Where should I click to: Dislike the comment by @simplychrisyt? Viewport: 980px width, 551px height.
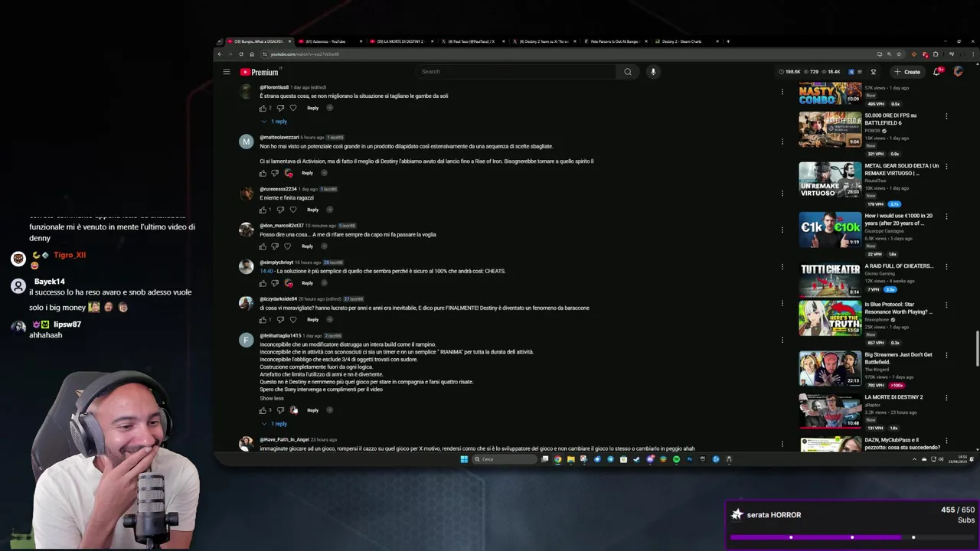coord(275,283)
